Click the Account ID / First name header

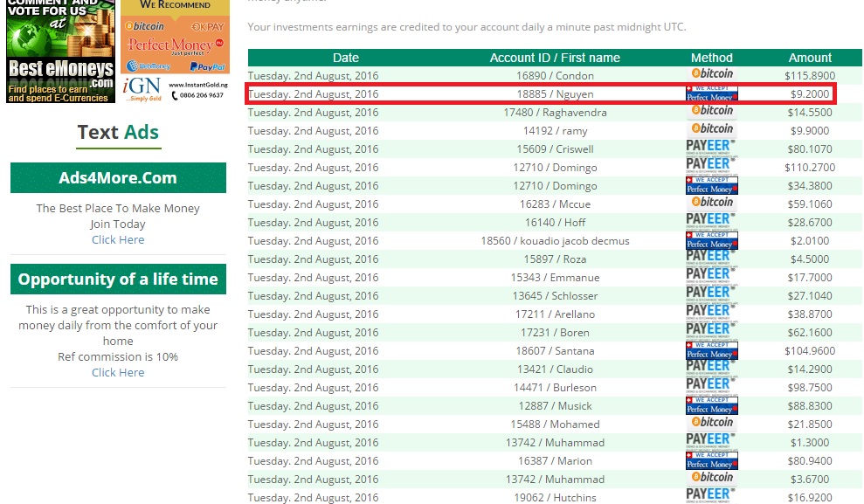point(555,58)
